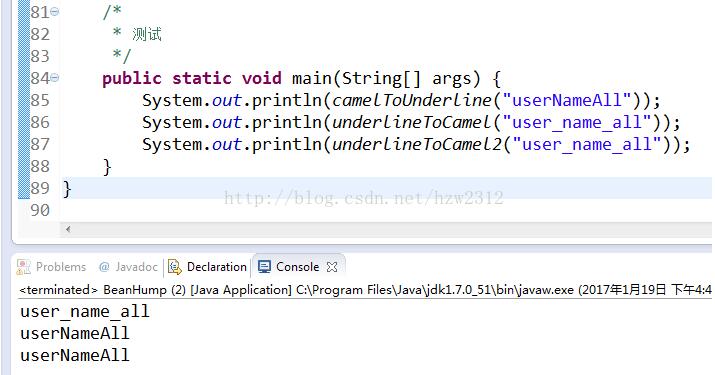Collapse the comment block at line 81

(x=55, y=12)
